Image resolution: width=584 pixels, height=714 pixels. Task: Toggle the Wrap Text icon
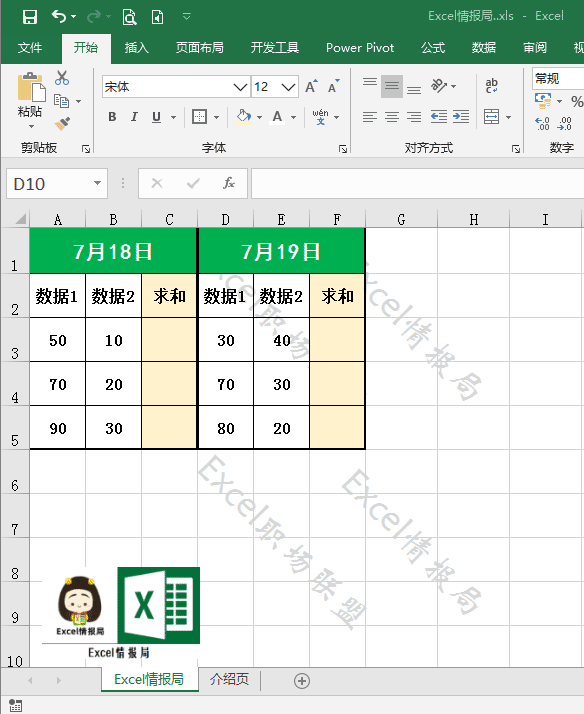tap(492, 85)
